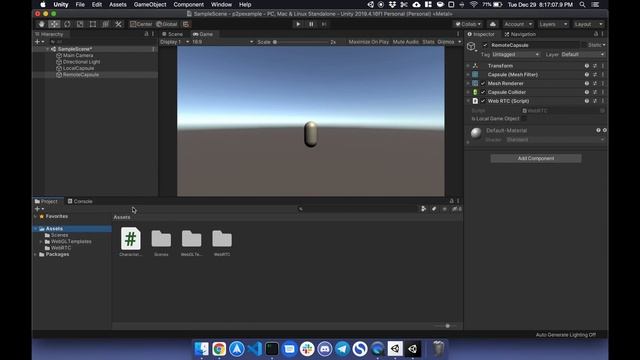
Task: Switch to the Console tab
Action: point(80,201)
